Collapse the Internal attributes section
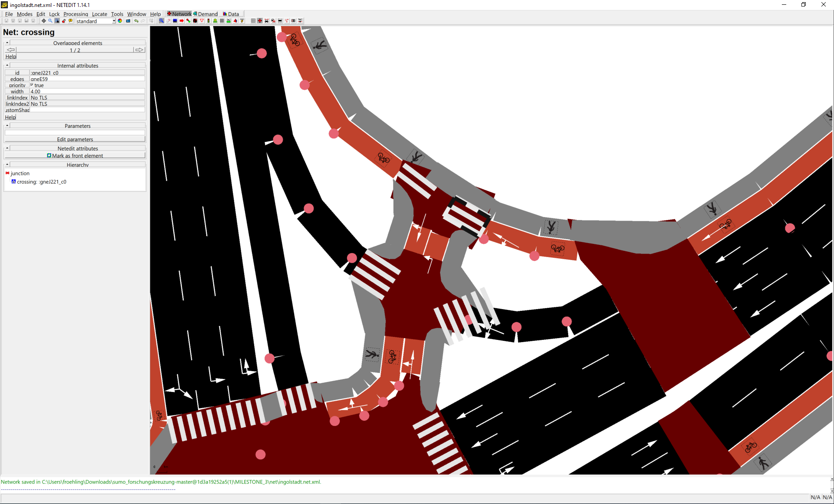This screenshot has height=504, width=834. pyautogui.click(x=7, y=65)
